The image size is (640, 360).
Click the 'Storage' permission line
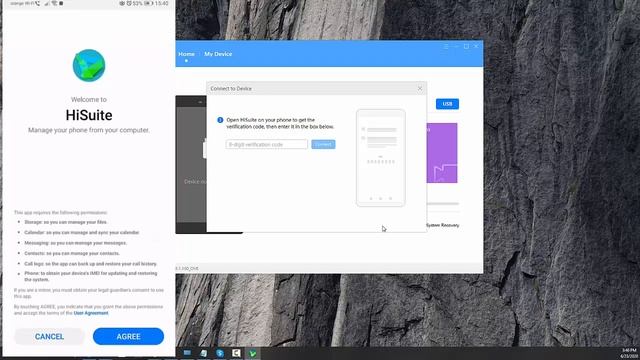[65, 222]
